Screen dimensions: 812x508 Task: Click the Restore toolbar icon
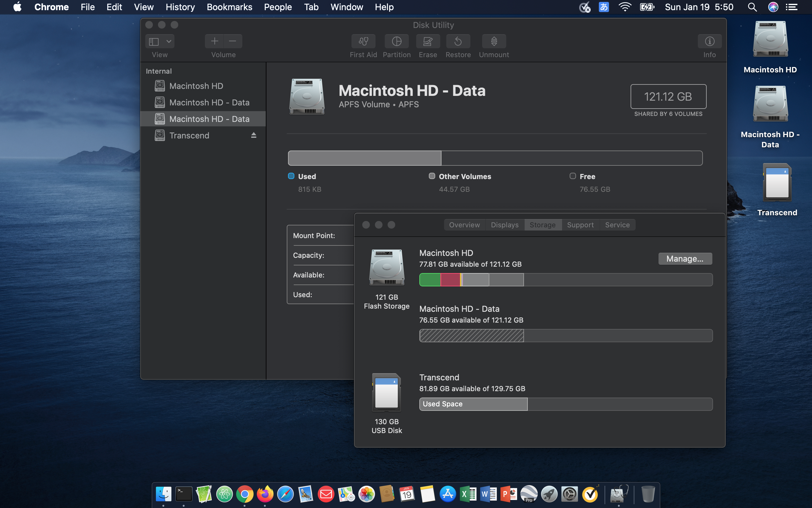click(x=458, y=41)
